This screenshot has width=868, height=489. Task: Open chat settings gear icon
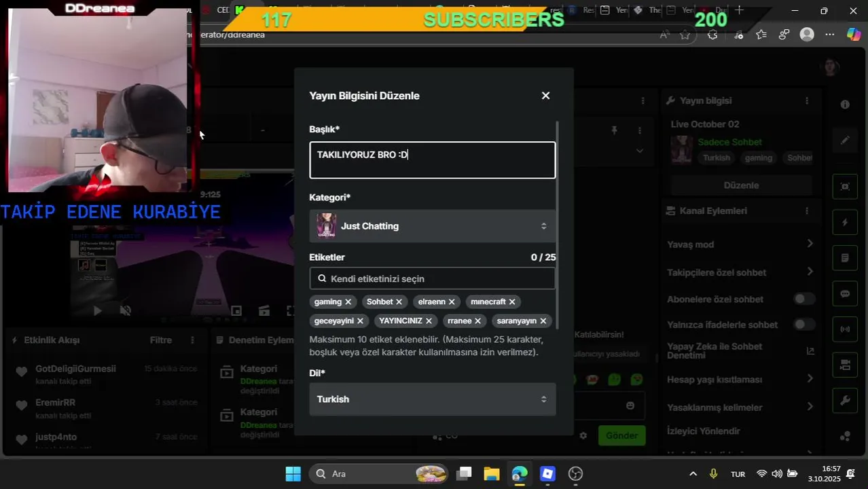pyautogui.click(x=583, y=435)
